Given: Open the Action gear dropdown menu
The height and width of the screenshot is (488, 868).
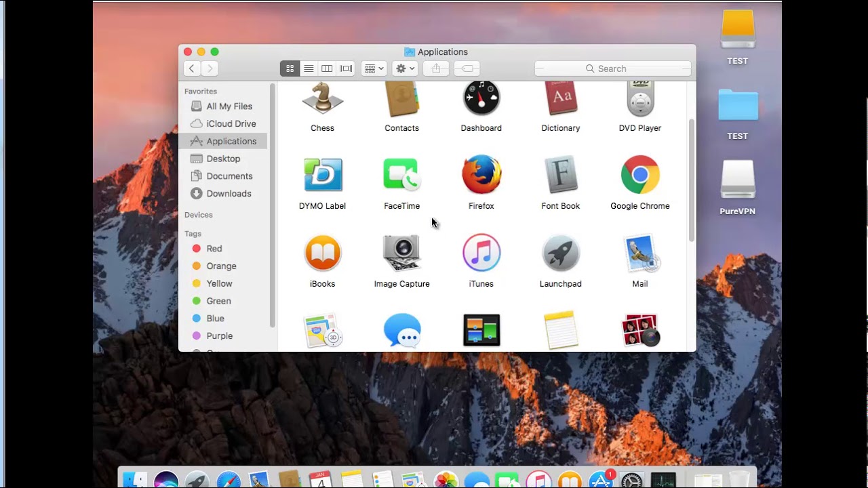Looking at the screenshot, I should click(x=405, y=68).
